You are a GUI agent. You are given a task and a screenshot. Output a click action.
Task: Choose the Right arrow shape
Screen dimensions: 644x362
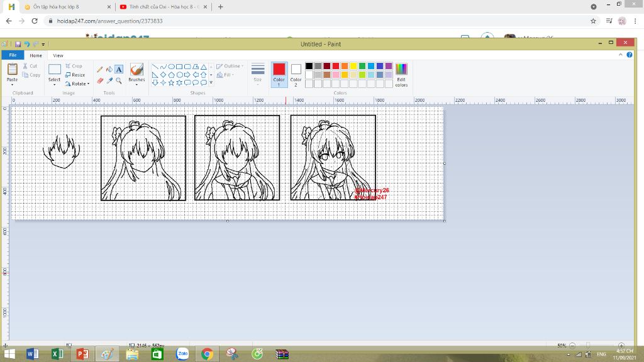187,75
